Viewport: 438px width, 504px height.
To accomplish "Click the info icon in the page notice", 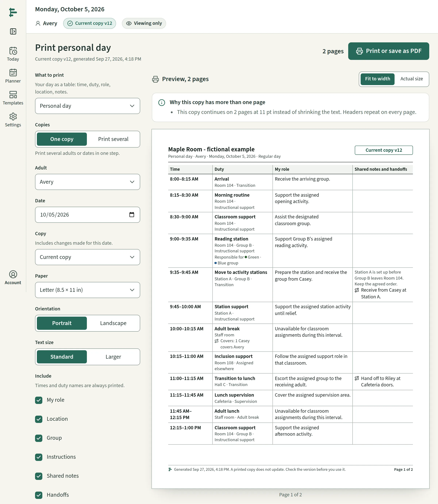I will pos(162,102).
